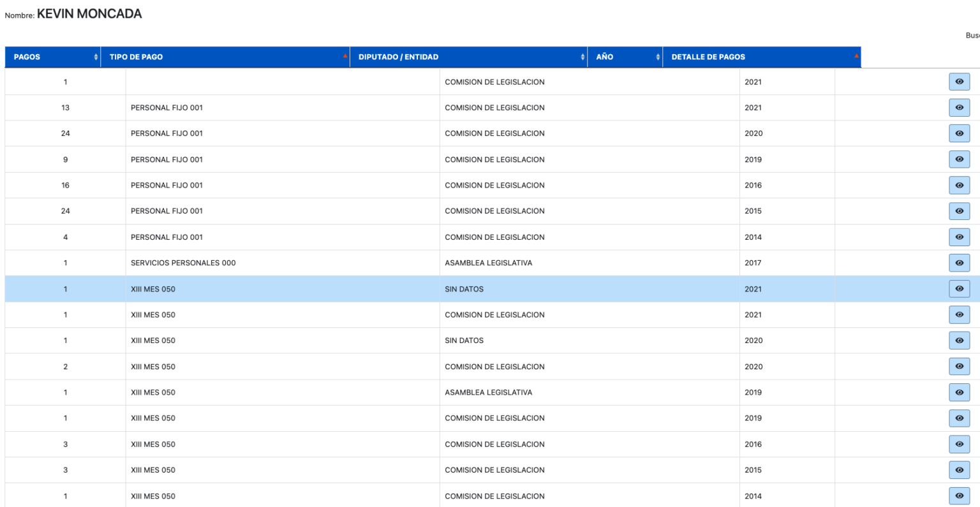Select the KEVIN MONCADA name text

pyautogui.click(x=89, y=13)
